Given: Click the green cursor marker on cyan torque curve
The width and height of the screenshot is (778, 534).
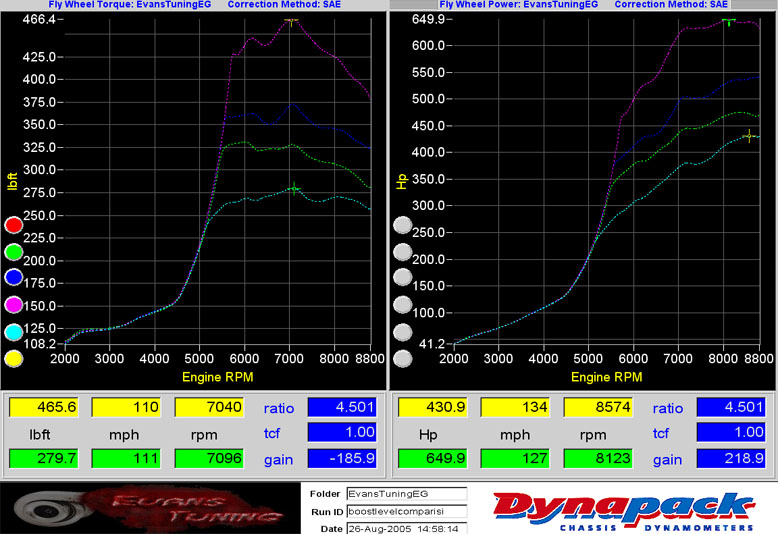Looking at the screenshot, I should [x=294, y=189].
